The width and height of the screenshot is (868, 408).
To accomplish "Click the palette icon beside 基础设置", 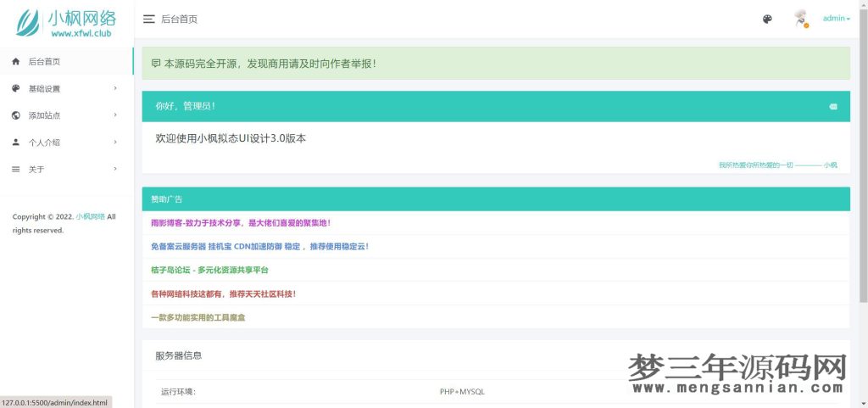I will click(x=15, y=88).
